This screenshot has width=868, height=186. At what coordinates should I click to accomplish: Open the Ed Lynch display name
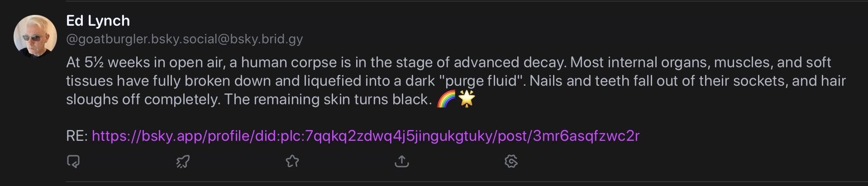[x=98, y=21]
